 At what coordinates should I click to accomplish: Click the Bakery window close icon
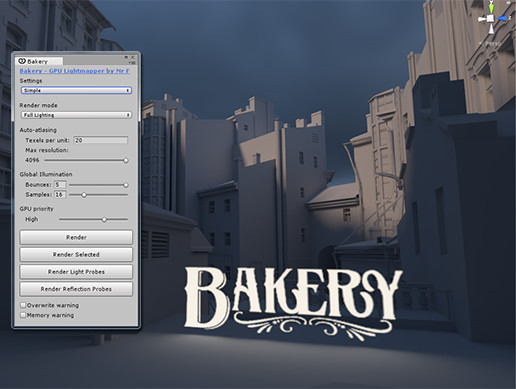(x=133, y=57)
